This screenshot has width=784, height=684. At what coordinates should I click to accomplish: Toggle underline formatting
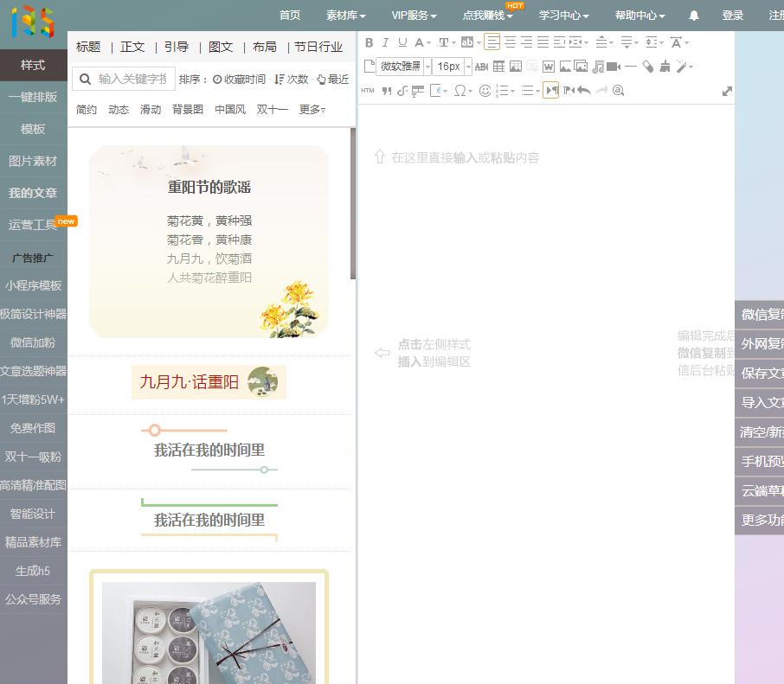click(402, 42)
